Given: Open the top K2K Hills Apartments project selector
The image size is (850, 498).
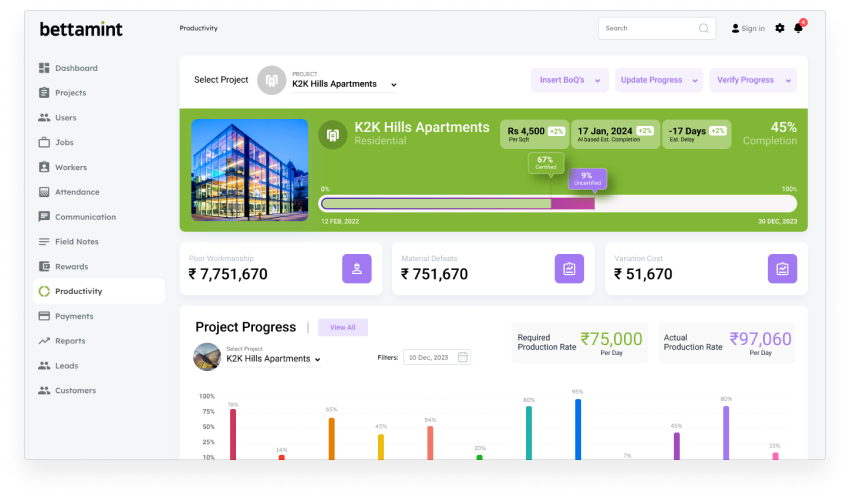Looking at the screenshot, I should [x=344, y=85].
